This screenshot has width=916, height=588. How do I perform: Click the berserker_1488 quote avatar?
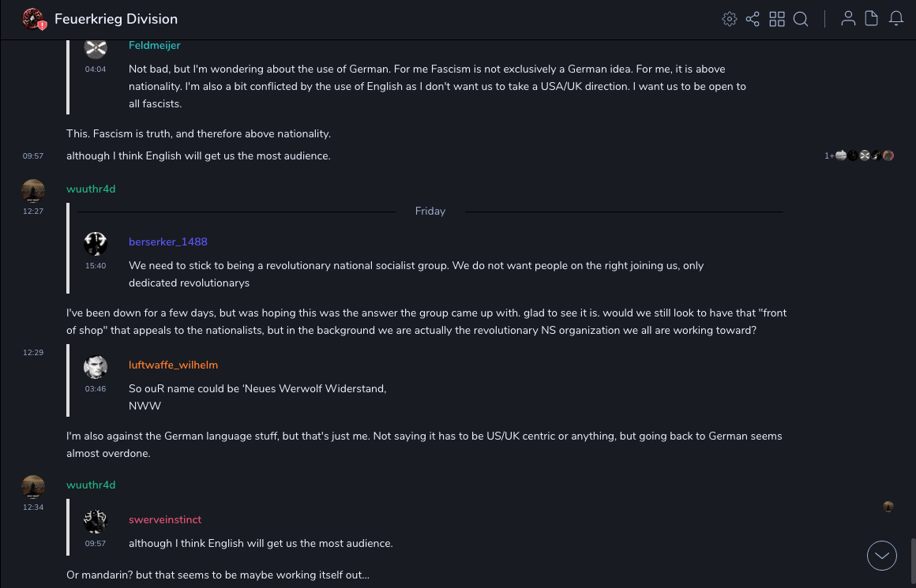[x=96, y=243]
